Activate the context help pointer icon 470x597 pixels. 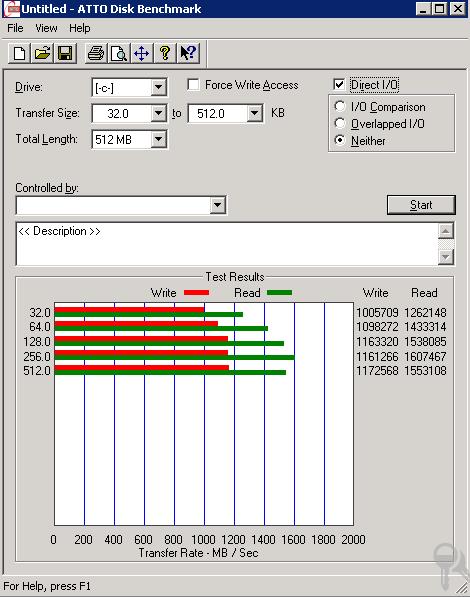[x=188, y=53]
